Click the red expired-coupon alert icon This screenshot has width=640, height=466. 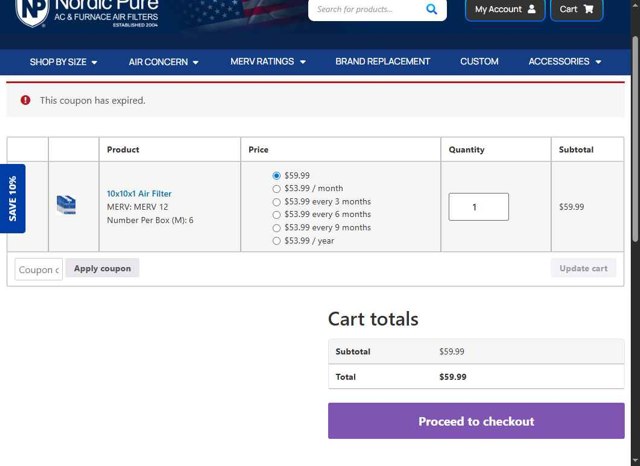click(25, 100)
